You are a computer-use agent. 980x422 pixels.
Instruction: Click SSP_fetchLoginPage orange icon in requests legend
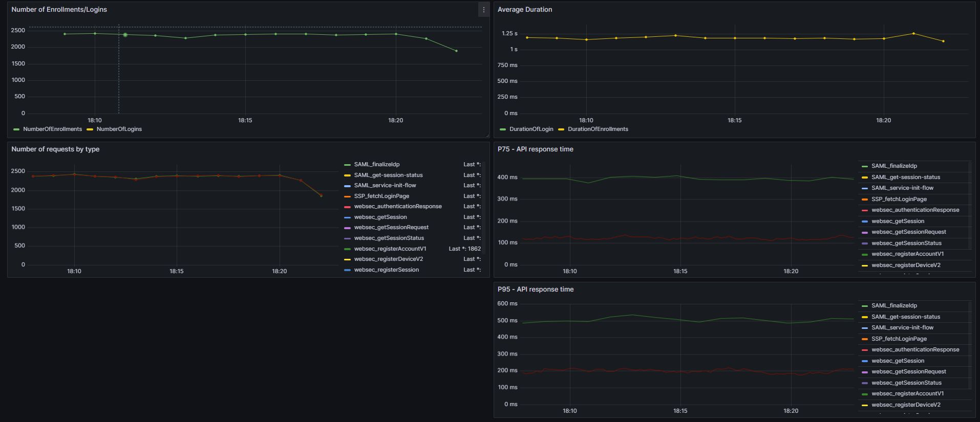[348, 196]
